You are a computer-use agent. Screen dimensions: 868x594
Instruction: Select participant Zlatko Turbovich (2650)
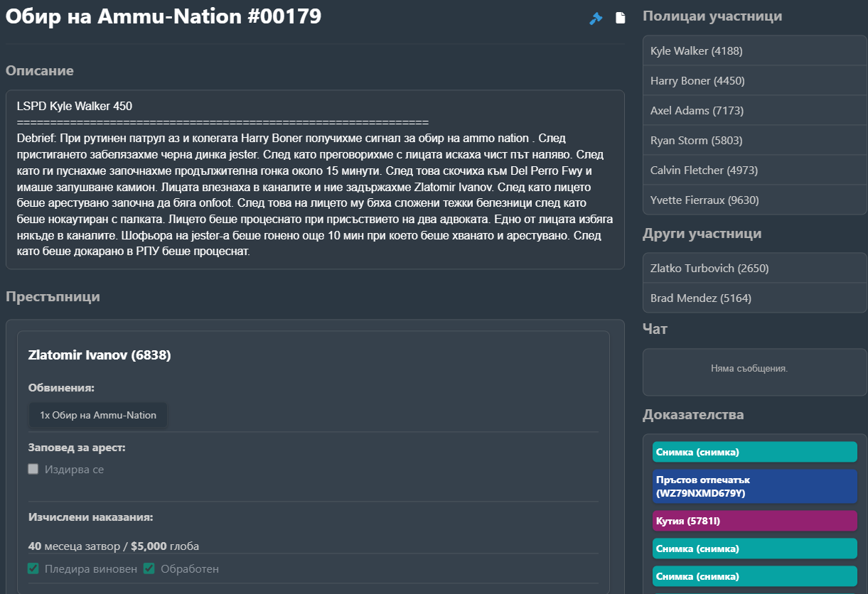(x=754, y=269)
